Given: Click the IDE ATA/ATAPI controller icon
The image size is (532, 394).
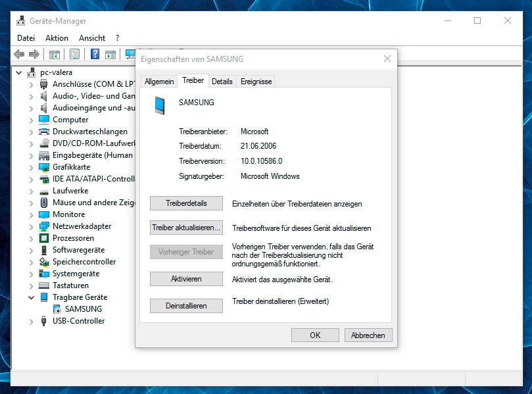Looking at the screenshot, I should (x=44, y=179).
